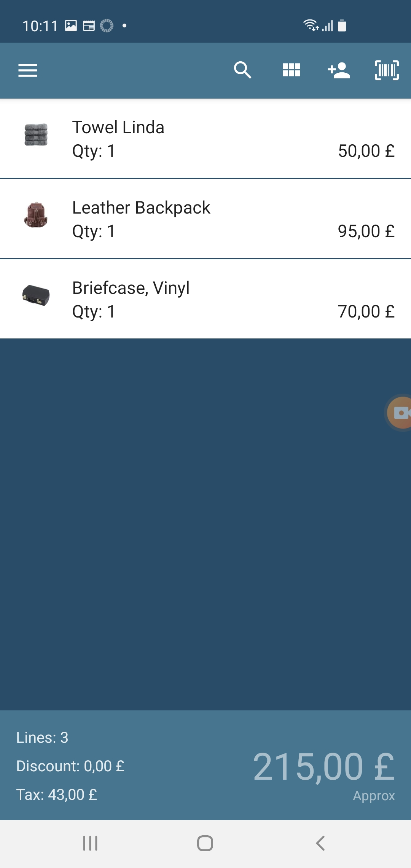
Task: Tap the 95,00 £ backpack price
Action: pos(366,231)
